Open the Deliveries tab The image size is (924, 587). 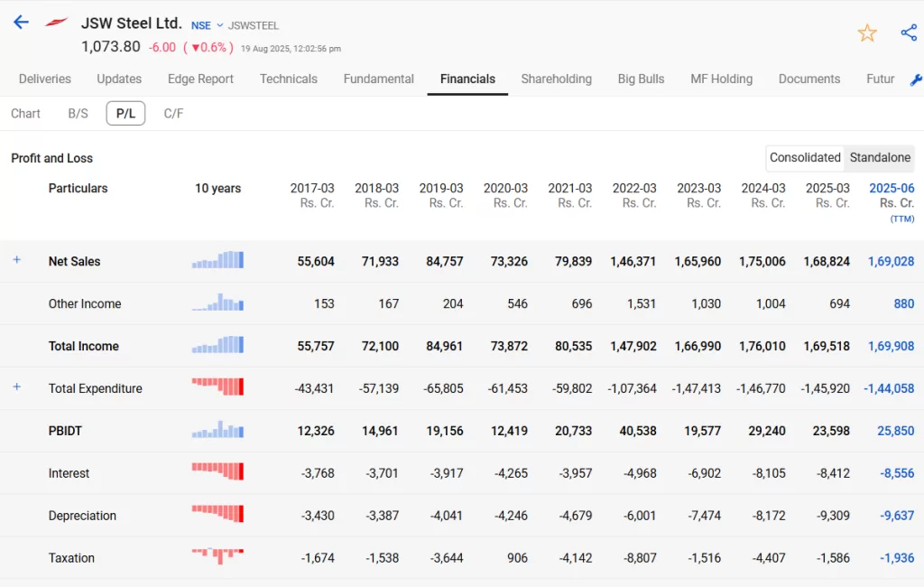pos(45,79)
